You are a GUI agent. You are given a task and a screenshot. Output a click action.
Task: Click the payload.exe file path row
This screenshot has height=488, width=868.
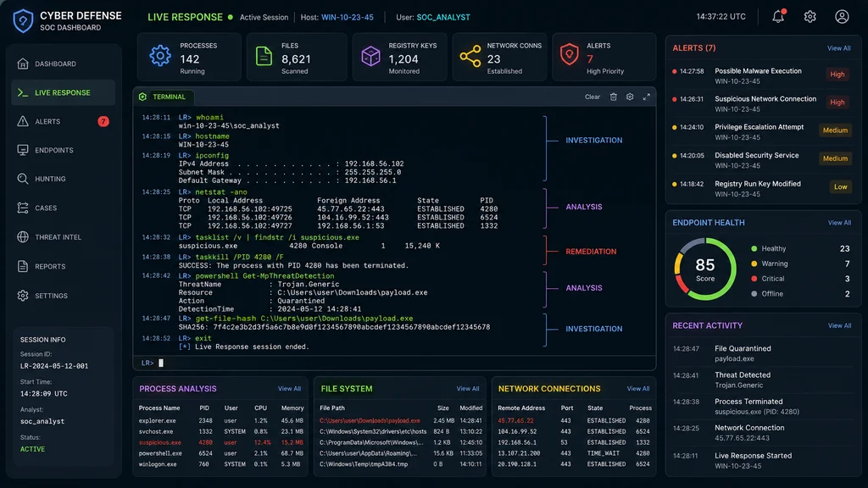(401, 420)
